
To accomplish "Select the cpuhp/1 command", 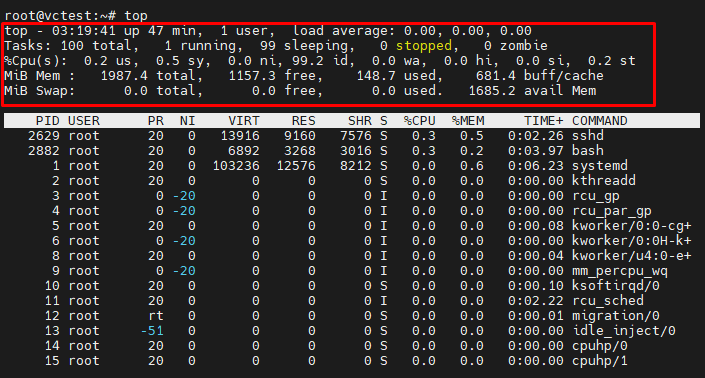I will click(599, 361).
